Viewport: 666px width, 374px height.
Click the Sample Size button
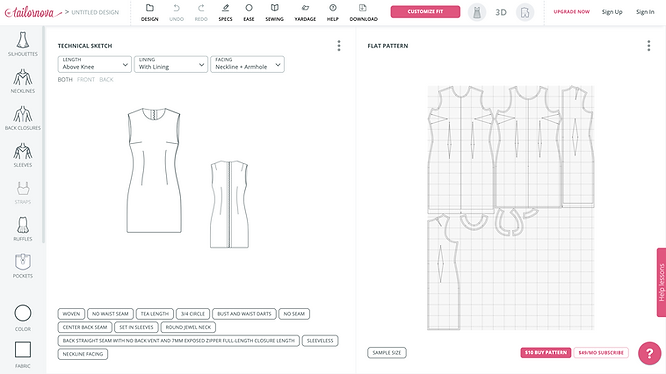pyautogui.click(x=387, y=353)
